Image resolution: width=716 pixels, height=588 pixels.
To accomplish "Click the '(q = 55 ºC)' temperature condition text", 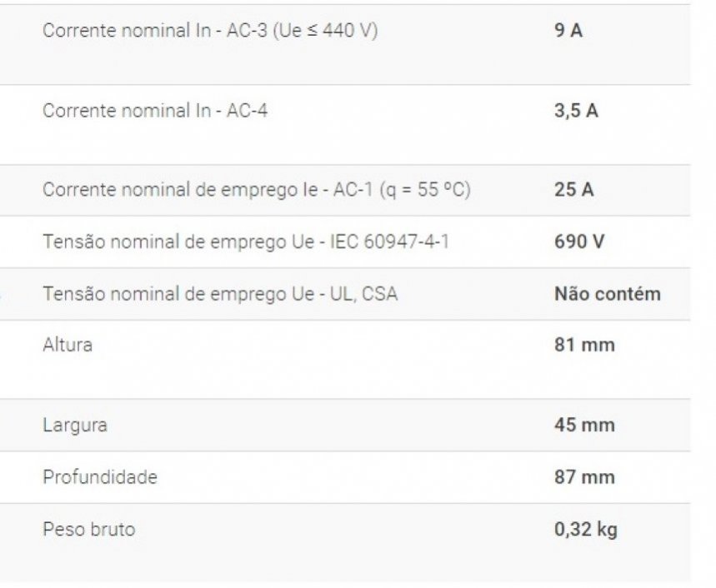I will coord(424,190).
